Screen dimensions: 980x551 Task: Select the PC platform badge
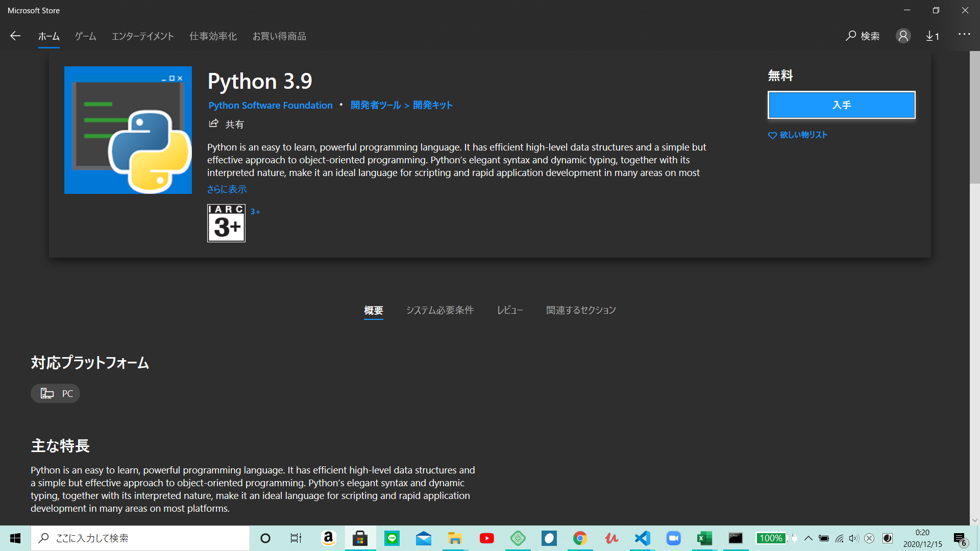pyautogui.click(x=55, y=393)
